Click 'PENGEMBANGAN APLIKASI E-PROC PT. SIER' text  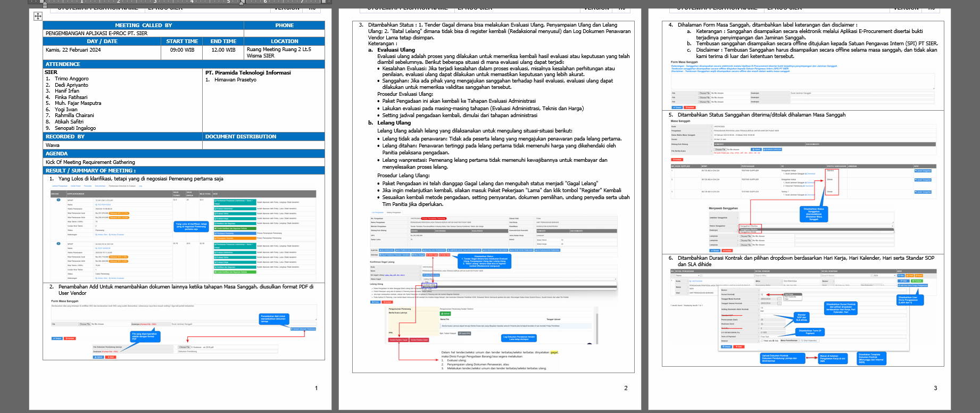pyautogui.click(x=97, y=34)
